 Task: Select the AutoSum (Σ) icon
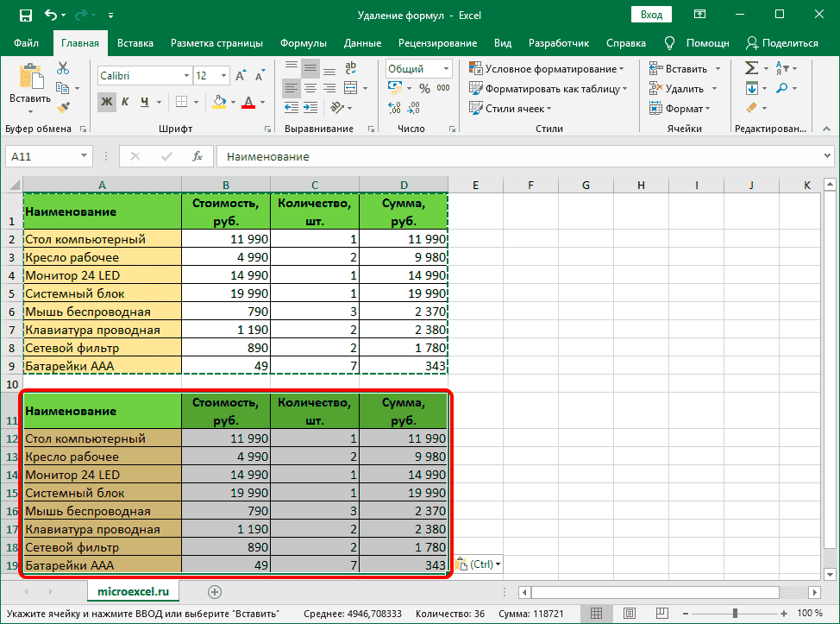click(x=751, y=67)
